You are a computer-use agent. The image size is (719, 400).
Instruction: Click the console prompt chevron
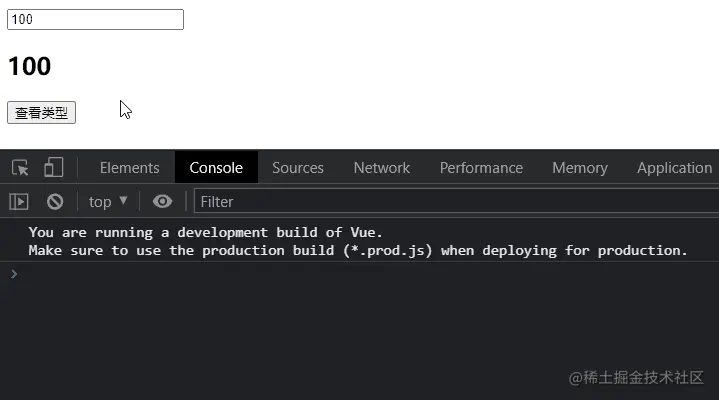click(14, 274)
